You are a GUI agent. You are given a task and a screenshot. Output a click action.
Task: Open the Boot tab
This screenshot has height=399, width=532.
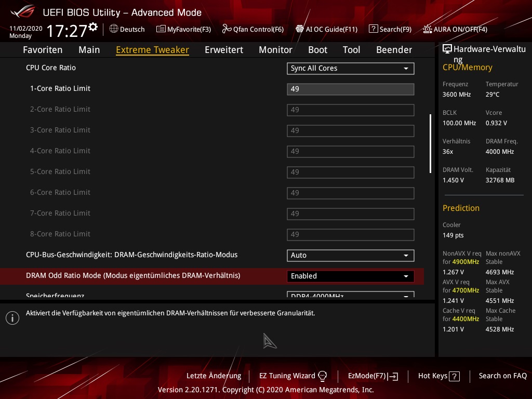[x=317, y=50]
